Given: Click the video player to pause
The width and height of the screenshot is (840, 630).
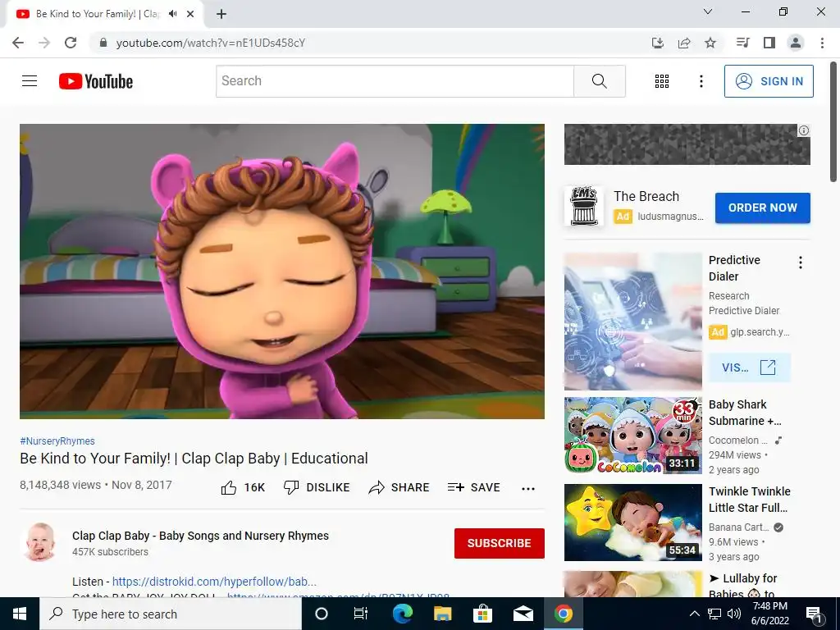Looking at the screenshot, I should (282, 271).
